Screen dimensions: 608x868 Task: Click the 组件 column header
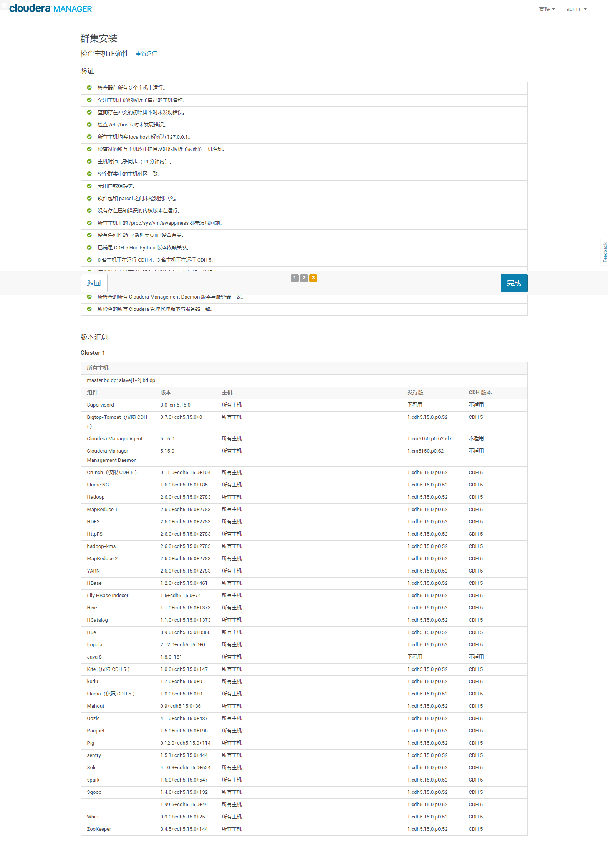point(92,393)
